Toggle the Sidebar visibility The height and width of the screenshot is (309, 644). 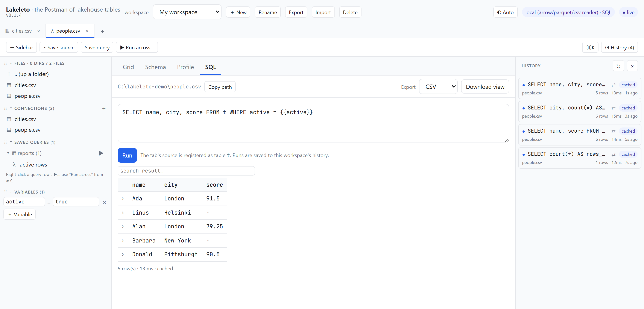(21, 47)
